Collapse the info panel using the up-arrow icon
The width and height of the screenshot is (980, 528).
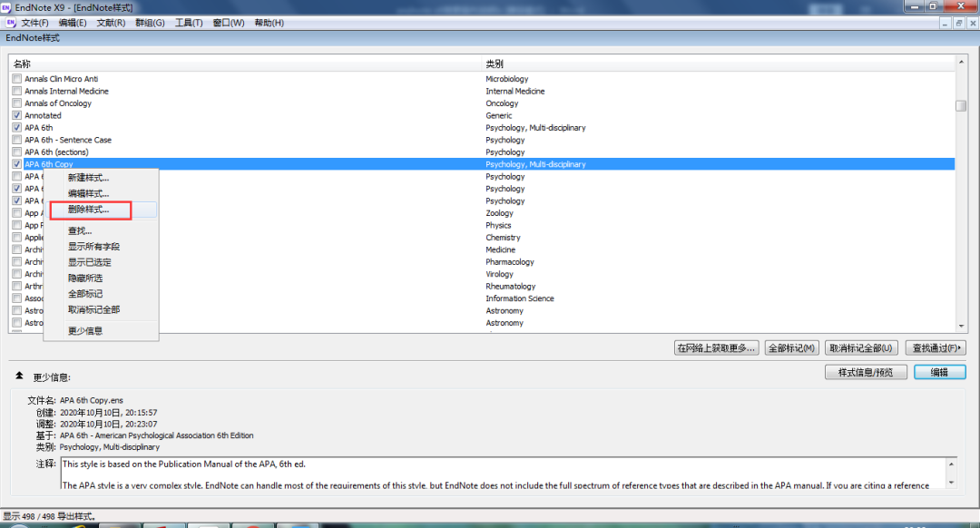[19, 376]
